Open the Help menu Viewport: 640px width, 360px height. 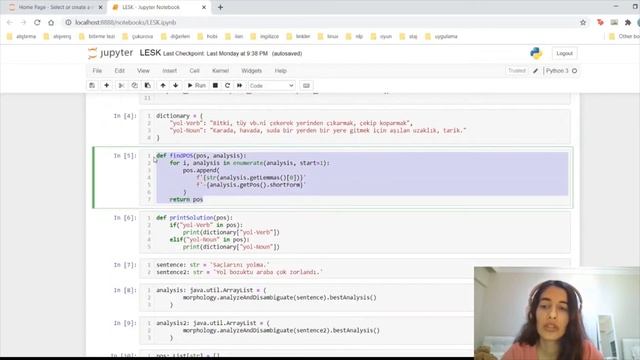tap(280, 71)
